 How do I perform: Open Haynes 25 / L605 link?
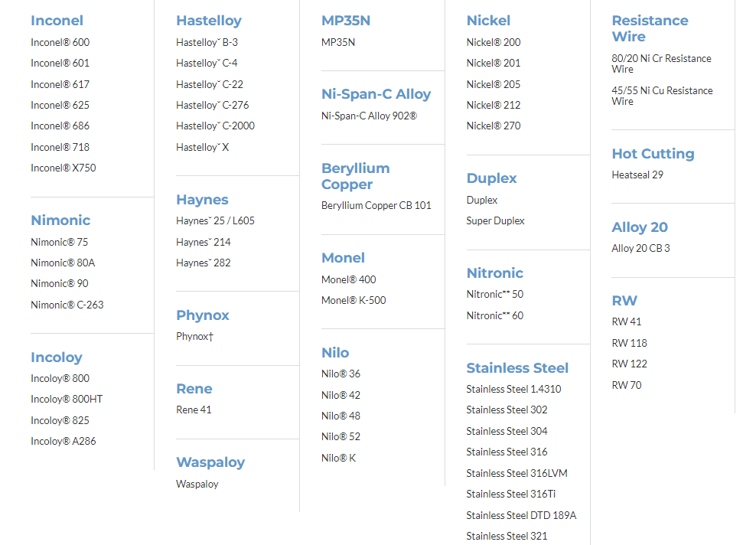(215, 220)
